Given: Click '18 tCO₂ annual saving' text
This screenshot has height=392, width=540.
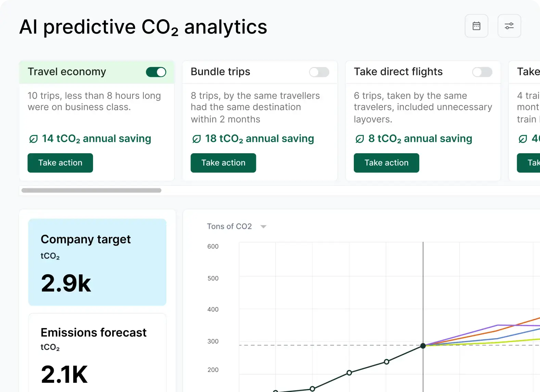Looking at the screenshot, I should point(259,139).
